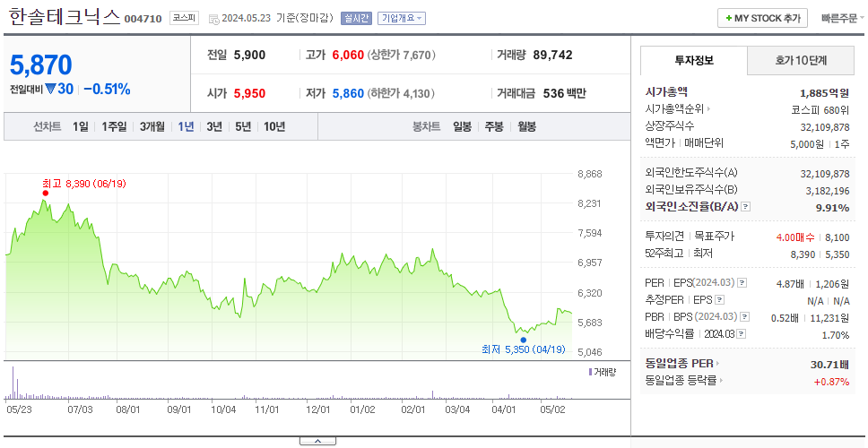868x448 pixels.
Task: Switch to the 투자정보 tab
Action: coord(694,61)
